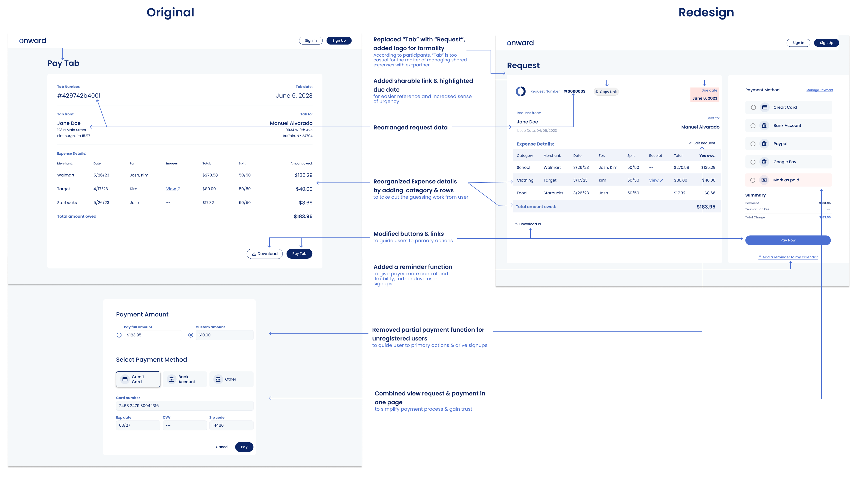Click the Bank Account payment icon

pyautogui.click(x=764, y=125)
